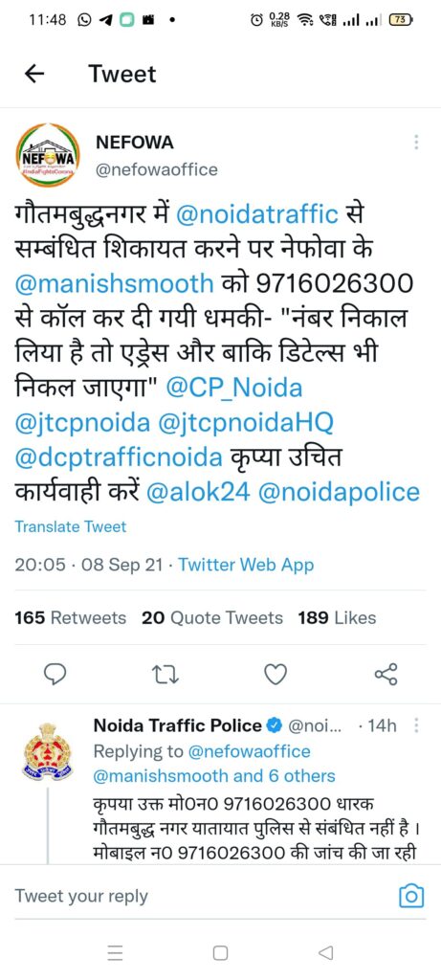View the 165 Retweets list
The image size is (441, 980).
click(x=70, y=618)
